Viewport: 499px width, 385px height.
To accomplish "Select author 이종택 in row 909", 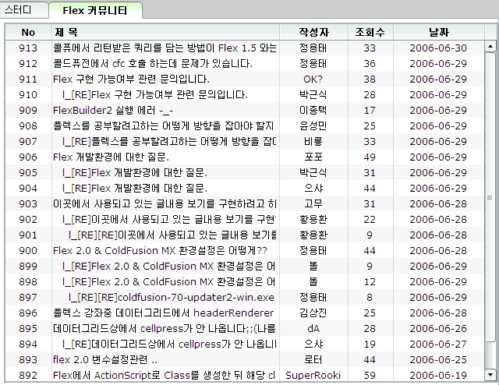I will point(313,111).
